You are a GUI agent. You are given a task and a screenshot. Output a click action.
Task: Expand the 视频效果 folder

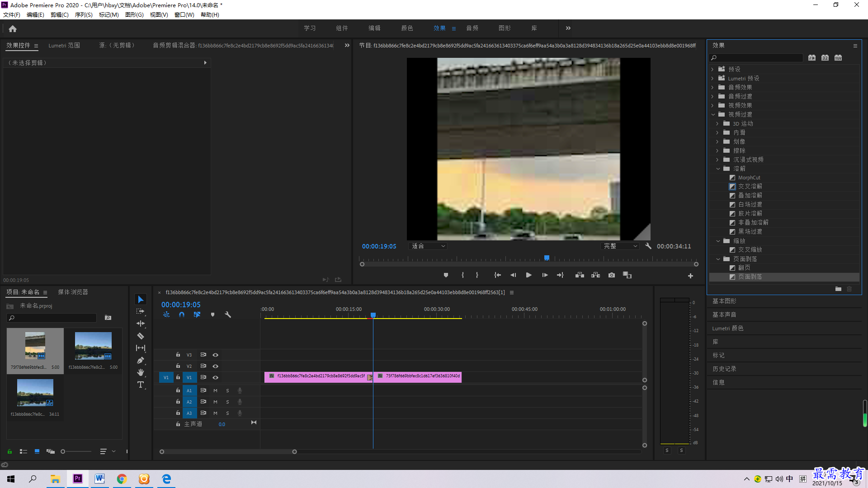712,106
